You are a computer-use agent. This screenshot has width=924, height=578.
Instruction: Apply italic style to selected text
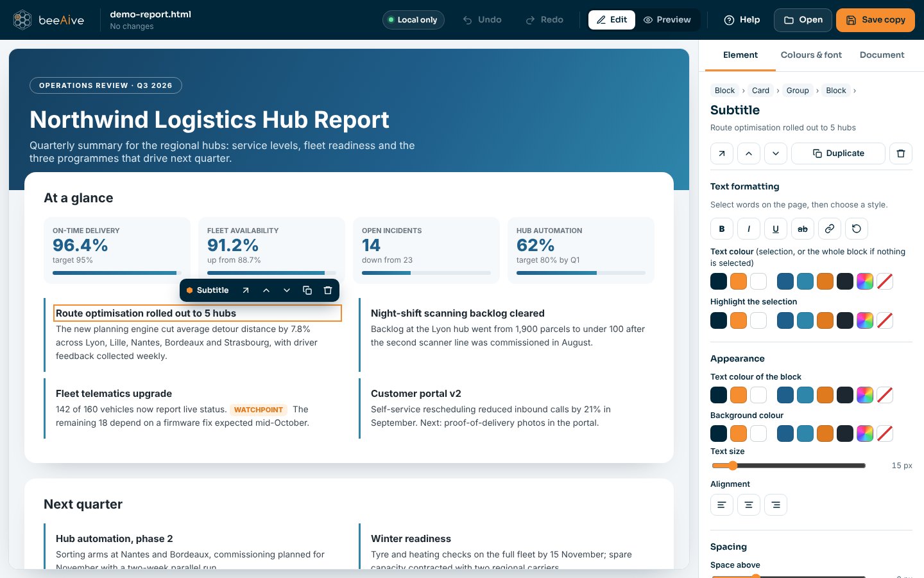click(x=749, y=229)
